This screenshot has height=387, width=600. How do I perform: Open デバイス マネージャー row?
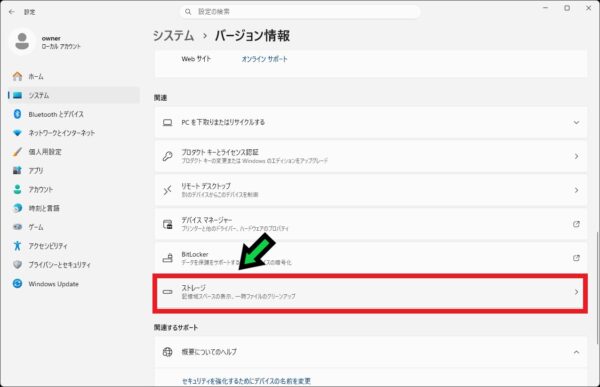click(370, 224)
